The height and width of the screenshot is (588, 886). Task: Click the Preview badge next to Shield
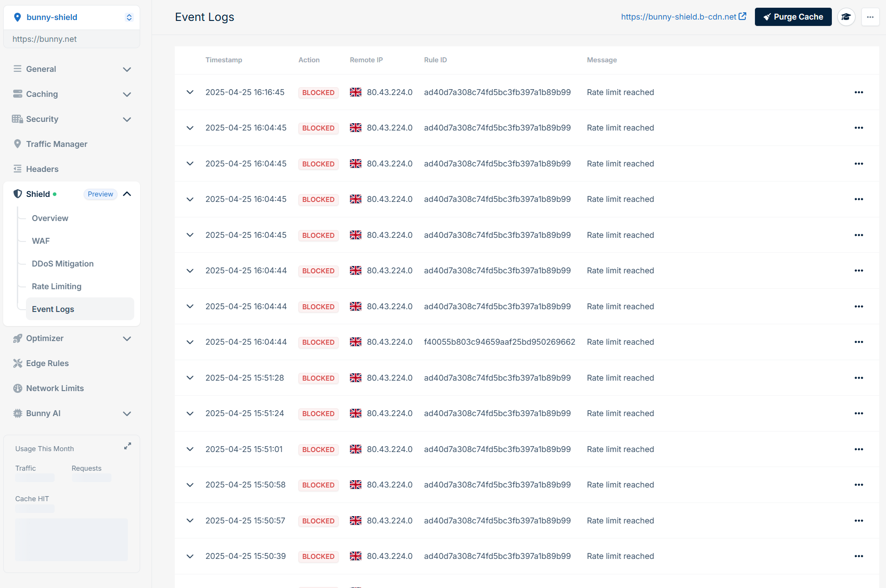coord(101,194)
